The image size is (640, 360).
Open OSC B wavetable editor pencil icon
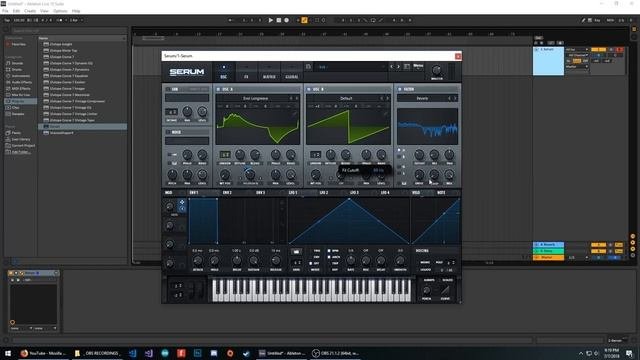[385, 114]
